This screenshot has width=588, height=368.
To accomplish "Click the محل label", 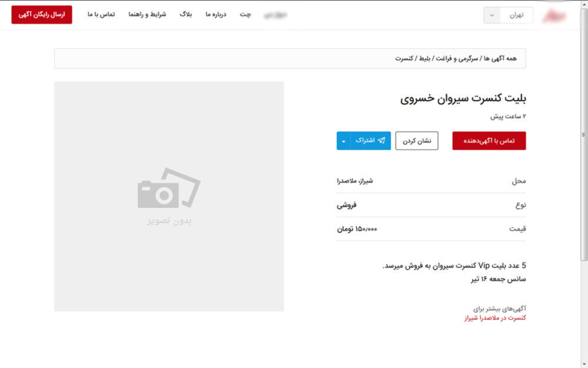I will (x=519, y=181).
